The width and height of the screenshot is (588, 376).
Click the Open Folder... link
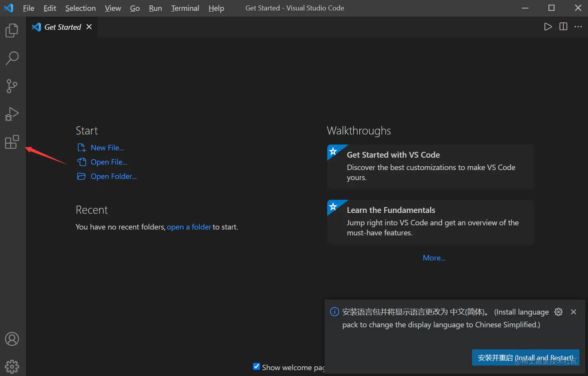click(114, 176)
